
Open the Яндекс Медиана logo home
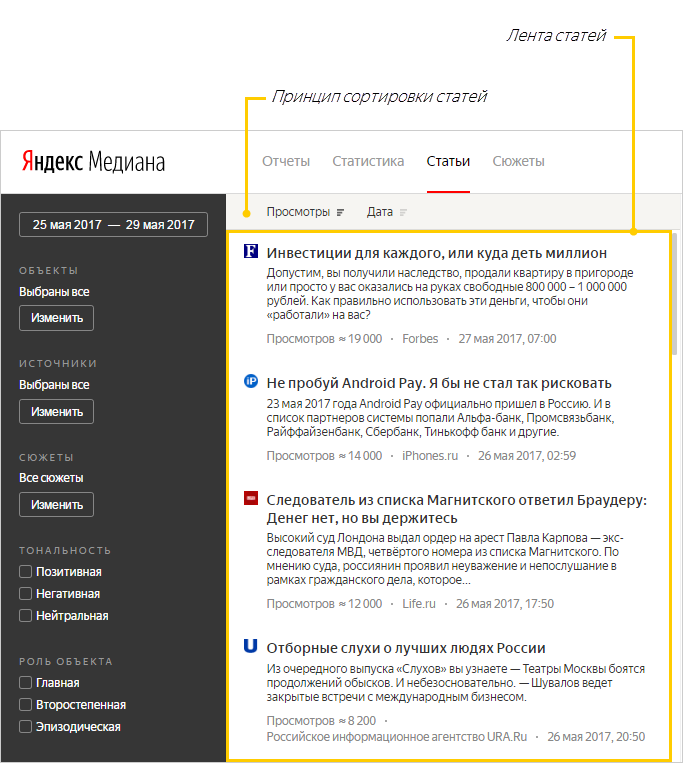pos(93,161)
